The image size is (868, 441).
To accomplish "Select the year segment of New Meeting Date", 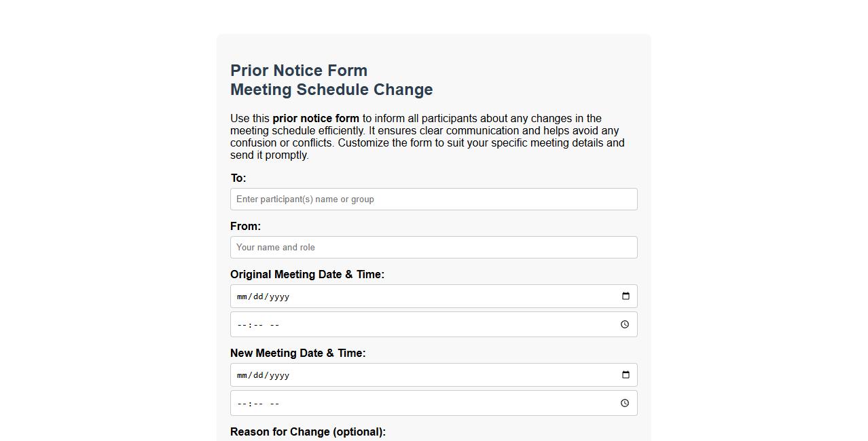I will pyautogui.click(x=278, y=375).
